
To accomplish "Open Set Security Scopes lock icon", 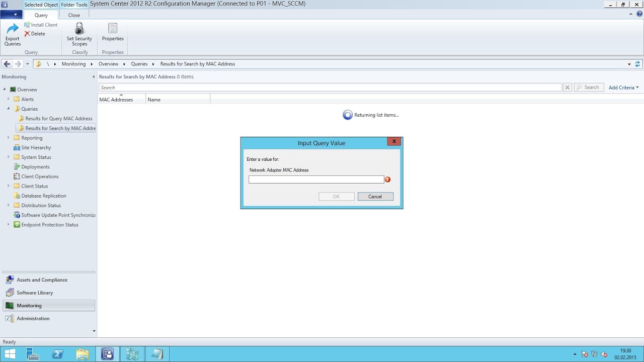I will pos(79,35).
